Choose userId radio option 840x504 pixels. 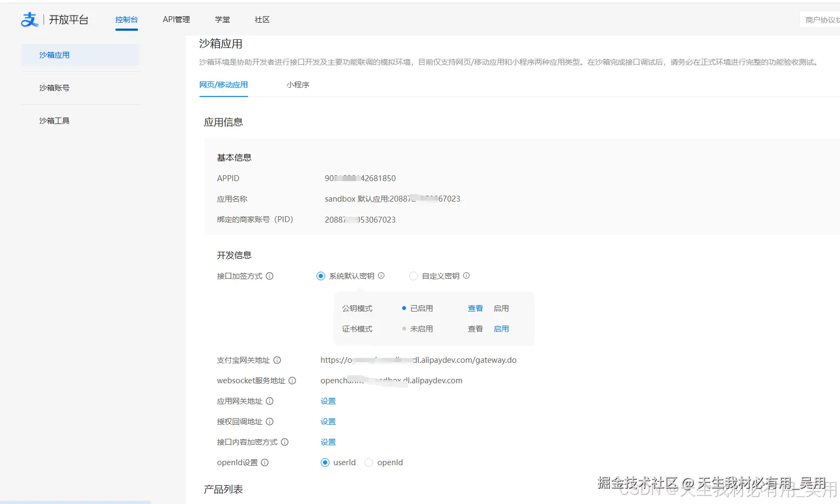pos(325,462)
